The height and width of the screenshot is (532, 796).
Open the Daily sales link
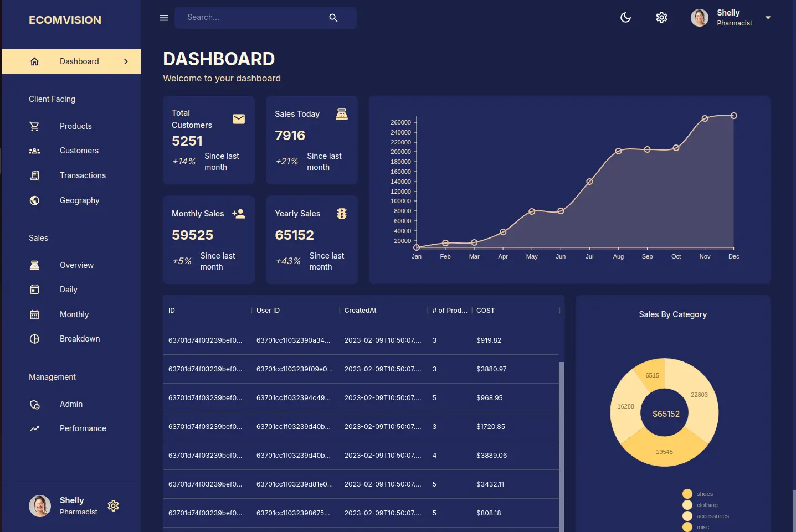69,290
